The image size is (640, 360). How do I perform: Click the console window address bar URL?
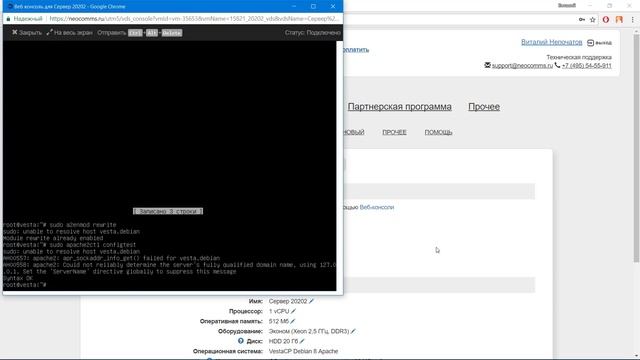click(194, 19)
